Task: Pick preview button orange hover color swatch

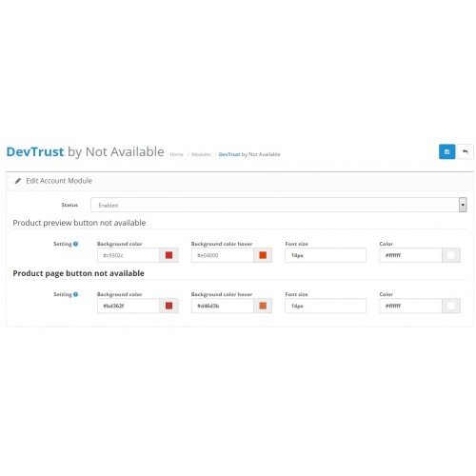Action: coord(263,255)
